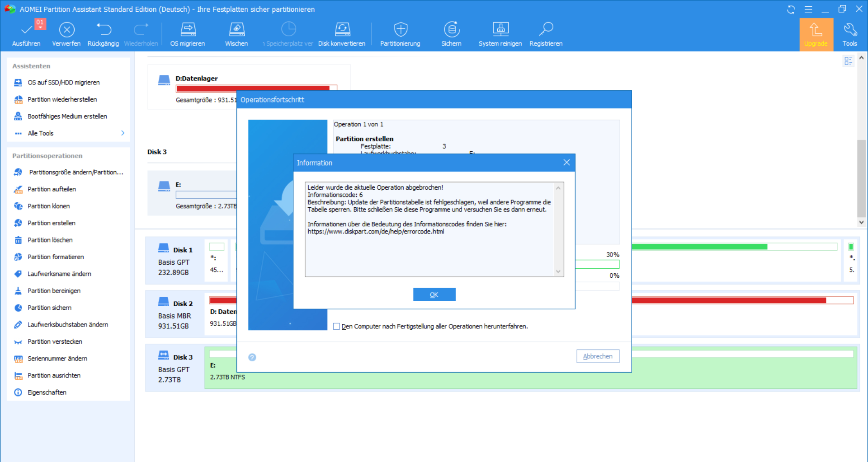Expand Alle Tools chevron
The image size is (868, 462).
click(x=123, y=133)
